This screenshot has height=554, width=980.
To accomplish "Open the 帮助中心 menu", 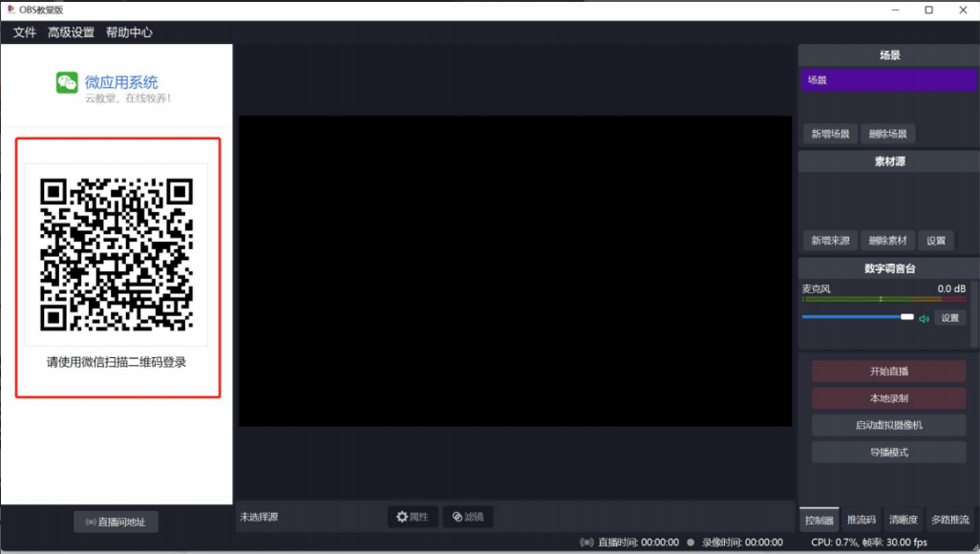I will [x=128, y=32].
